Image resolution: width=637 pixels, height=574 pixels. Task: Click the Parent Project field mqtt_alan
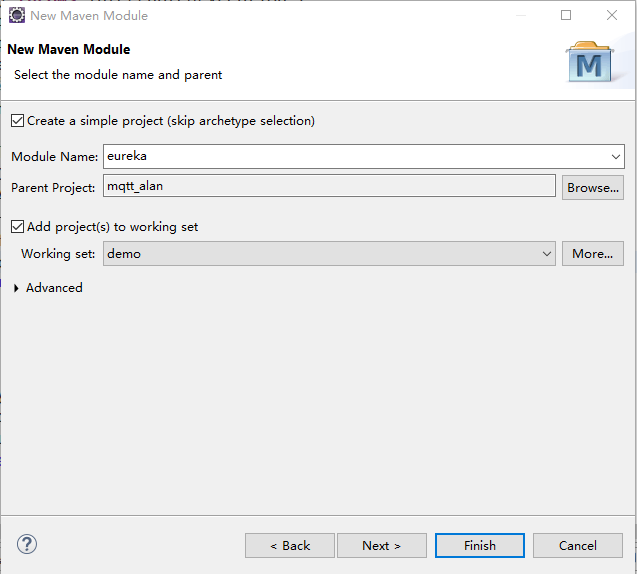click(329, 186)
